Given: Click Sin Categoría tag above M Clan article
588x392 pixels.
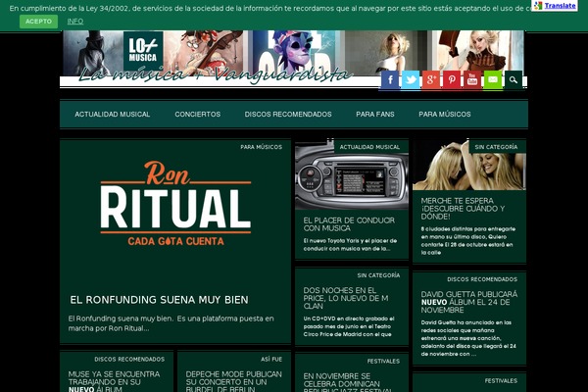Looking at the screenshot, I should pyautogui.click(x=378, y=275).
